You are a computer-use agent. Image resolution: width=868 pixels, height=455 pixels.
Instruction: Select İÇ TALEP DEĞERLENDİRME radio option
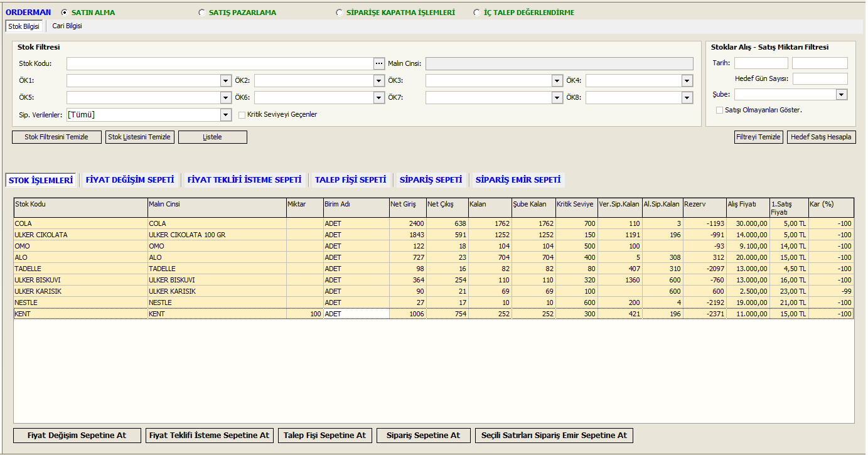476,12
